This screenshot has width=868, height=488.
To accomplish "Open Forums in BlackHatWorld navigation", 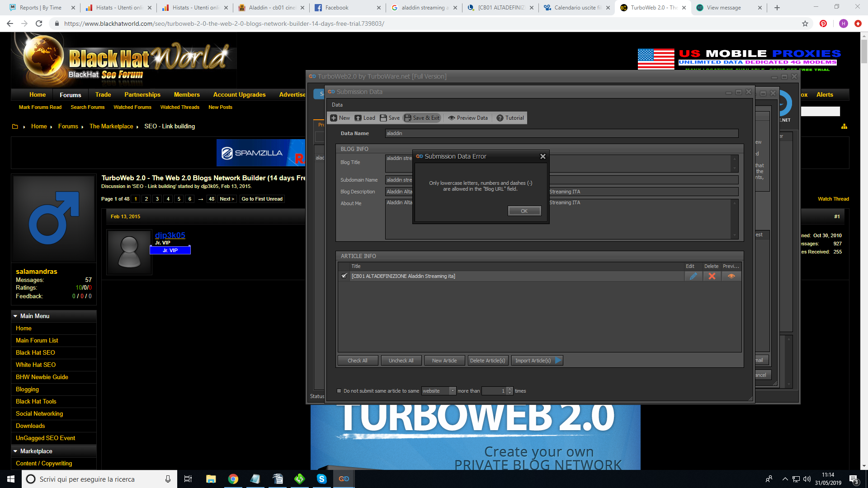I will coord(71,95).
